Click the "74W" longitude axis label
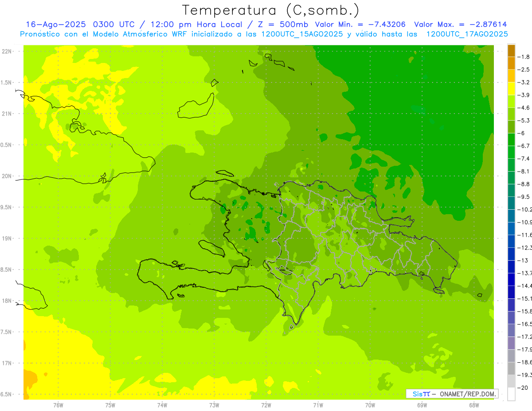Screen dimensions: 532x411 coord(162,405)
